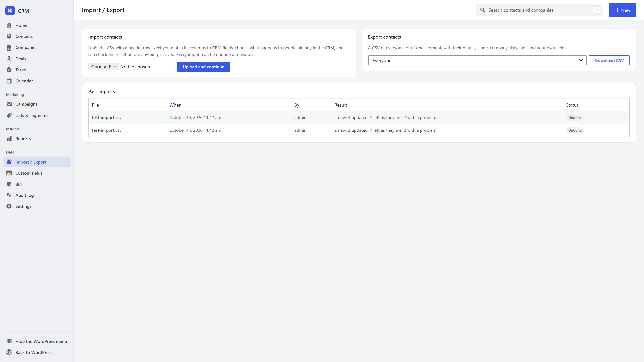Click the Deals dollar icon
This screenshot has width=644, height=362.
[x=9, y=59]
